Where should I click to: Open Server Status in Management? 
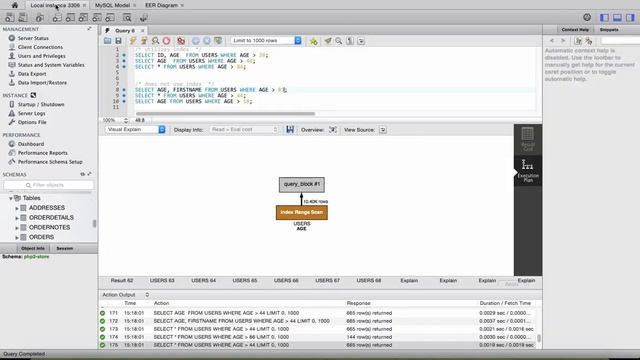click(33, 38)
